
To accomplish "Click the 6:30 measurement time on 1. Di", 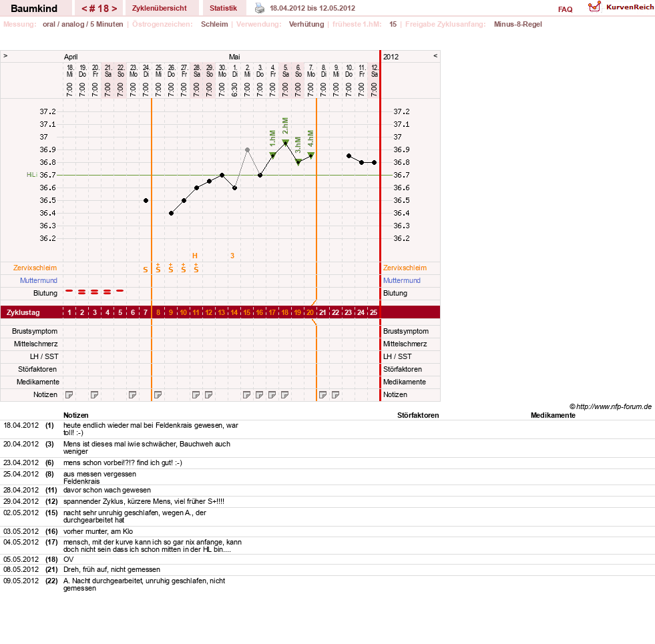I will pyautogui.click(x=235, y=89).
